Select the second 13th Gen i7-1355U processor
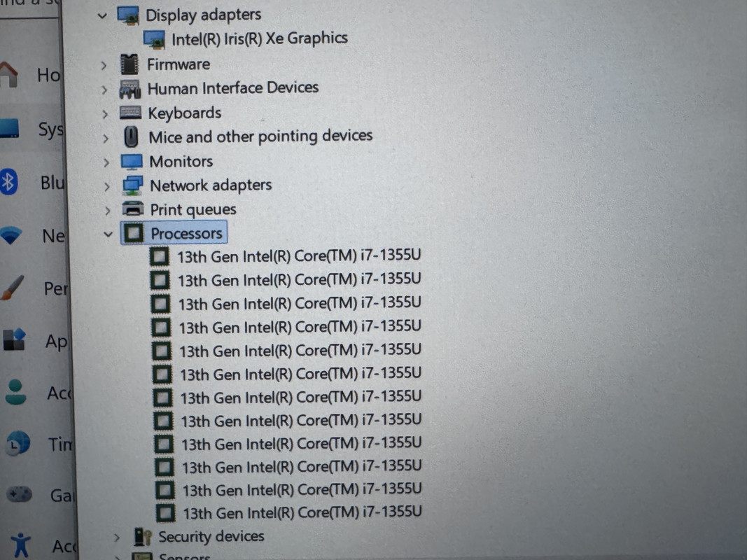 [300, 279]
